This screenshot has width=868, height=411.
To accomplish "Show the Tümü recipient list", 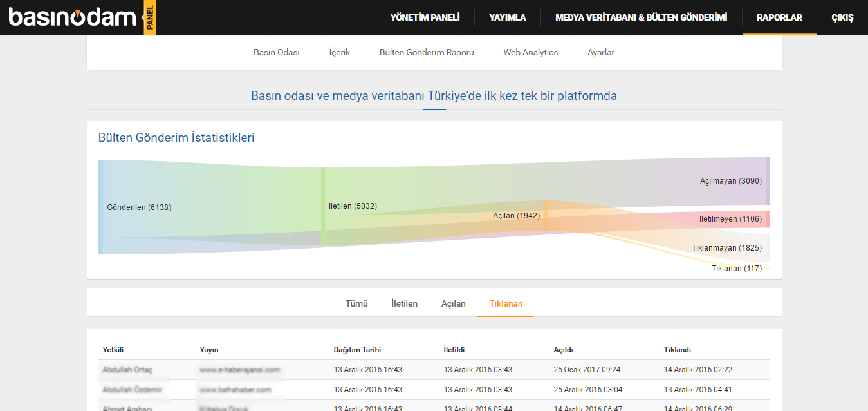I will [356, 303].
